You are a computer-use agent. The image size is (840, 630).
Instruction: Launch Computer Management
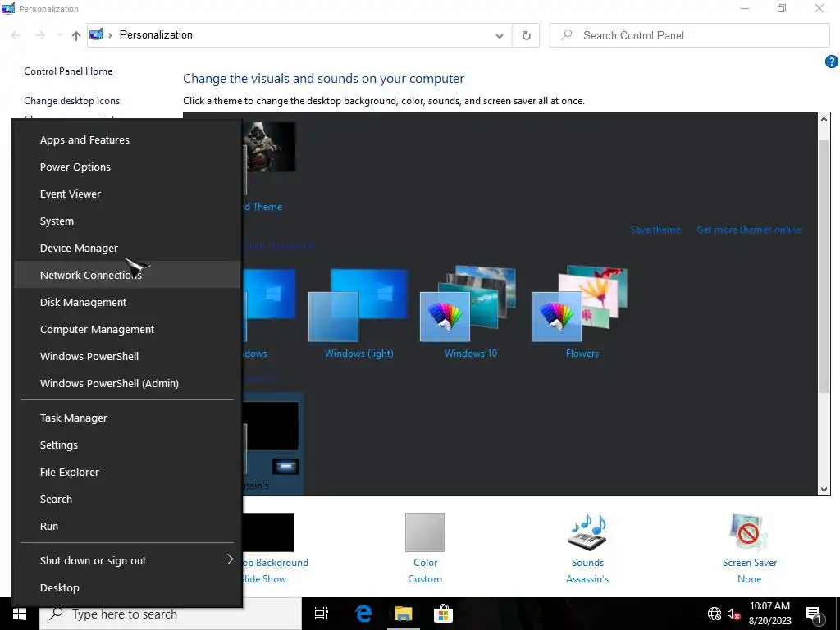point(127,329)
